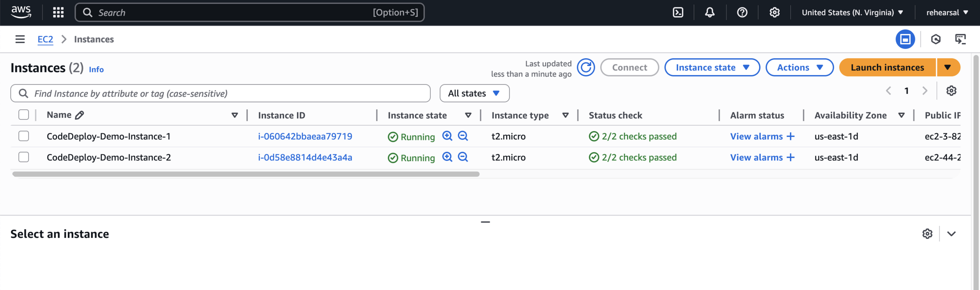The width and height of the screenshot is (980, 290).
Task: Click zoom-in filter icon for Instance-1 state
Action: click(x=447, y=136)
